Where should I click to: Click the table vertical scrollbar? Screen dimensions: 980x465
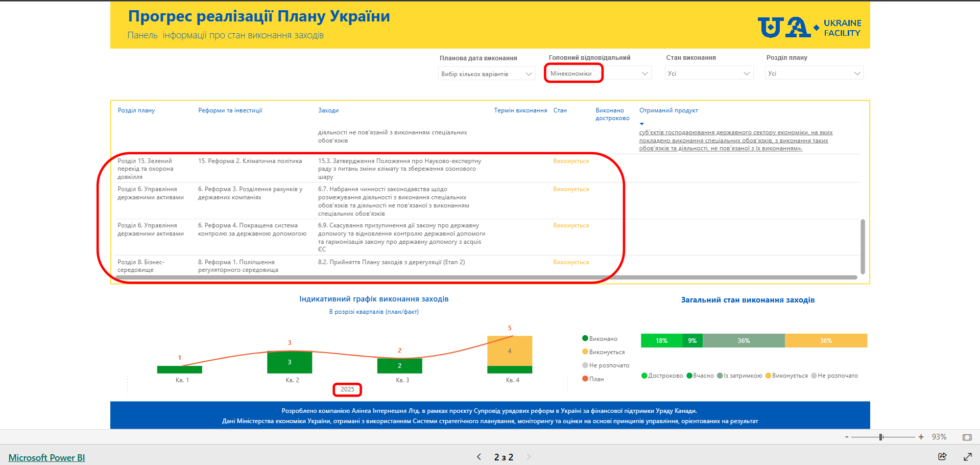coord(863,247)
